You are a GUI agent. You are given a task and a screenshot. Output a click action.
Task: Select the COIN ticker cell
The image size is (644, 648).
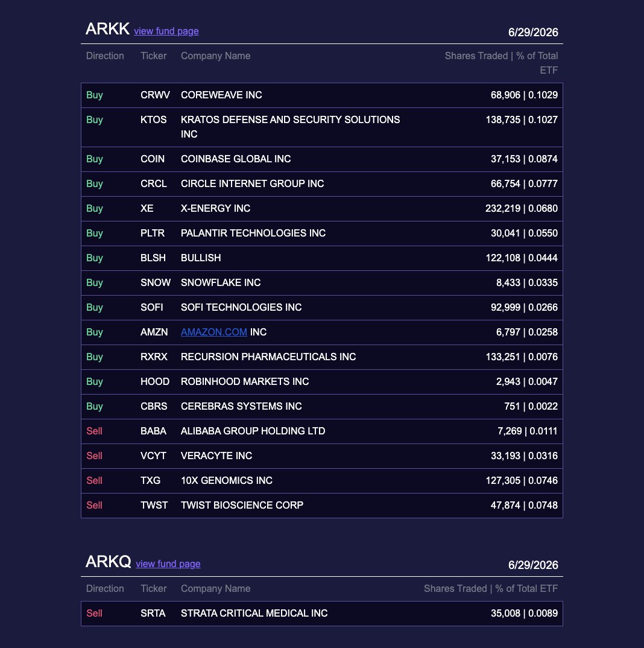[x=153, y=159]
